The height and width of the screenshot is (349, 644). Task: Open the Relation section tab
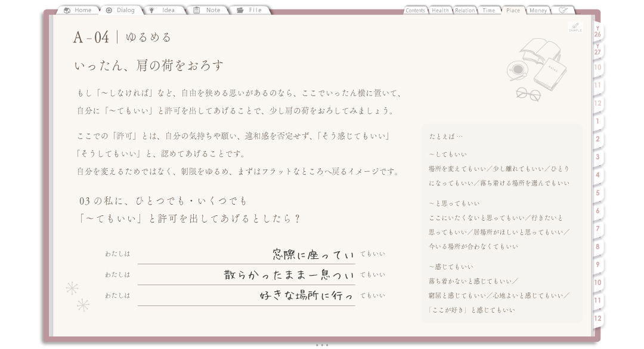(465, 10)
